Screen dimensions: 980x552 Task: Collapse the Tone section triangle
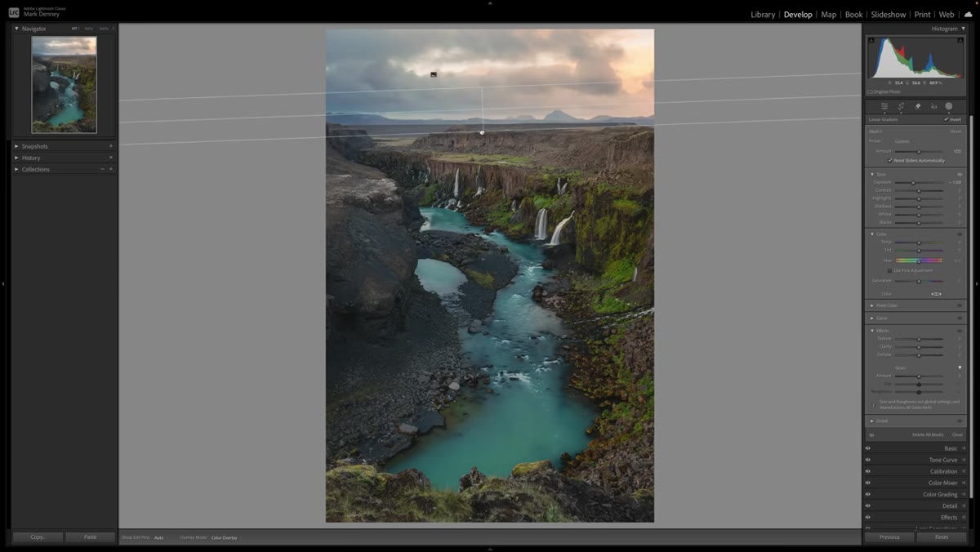(x=872, y=174)
